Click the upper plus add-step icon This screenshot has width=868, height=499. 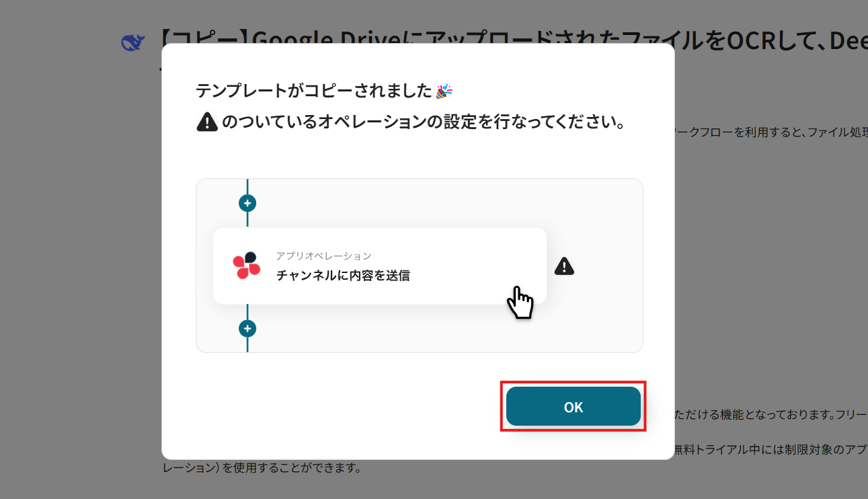pyautogui.click(x=247, y=202)
